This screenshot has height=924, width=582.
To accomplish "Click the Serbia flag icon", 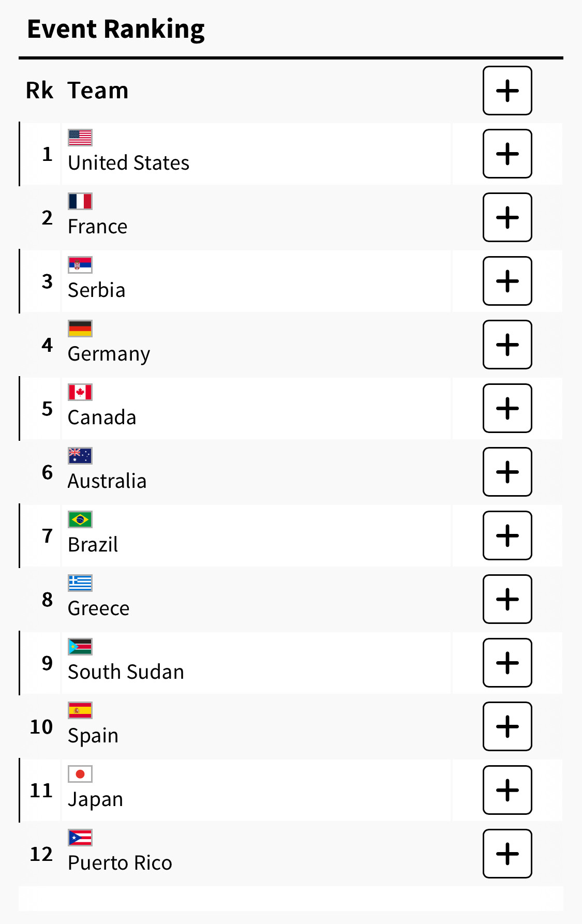I will tap(80, 265).
